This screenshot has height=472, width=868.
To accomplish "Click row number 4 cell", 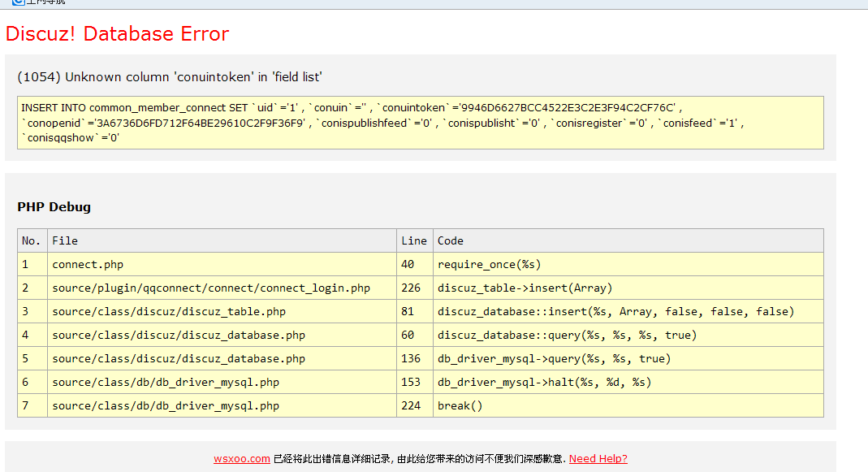I will point(32,336).
